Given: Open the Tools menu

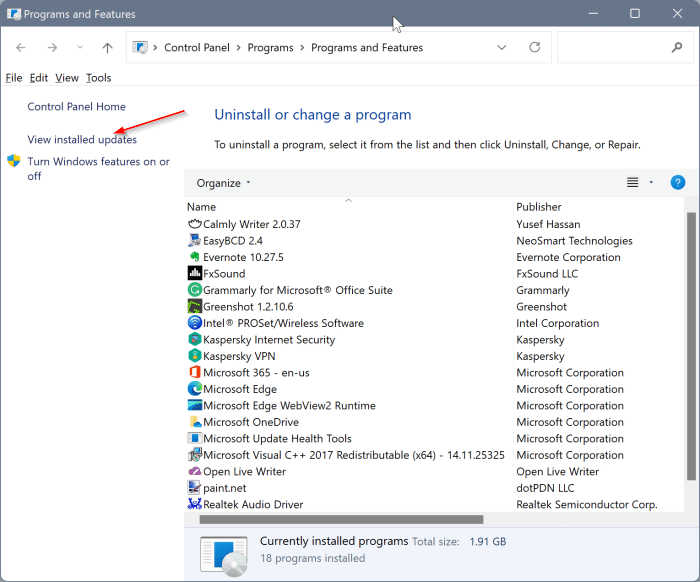Looking at the screenshot, I should coord(99,78).
